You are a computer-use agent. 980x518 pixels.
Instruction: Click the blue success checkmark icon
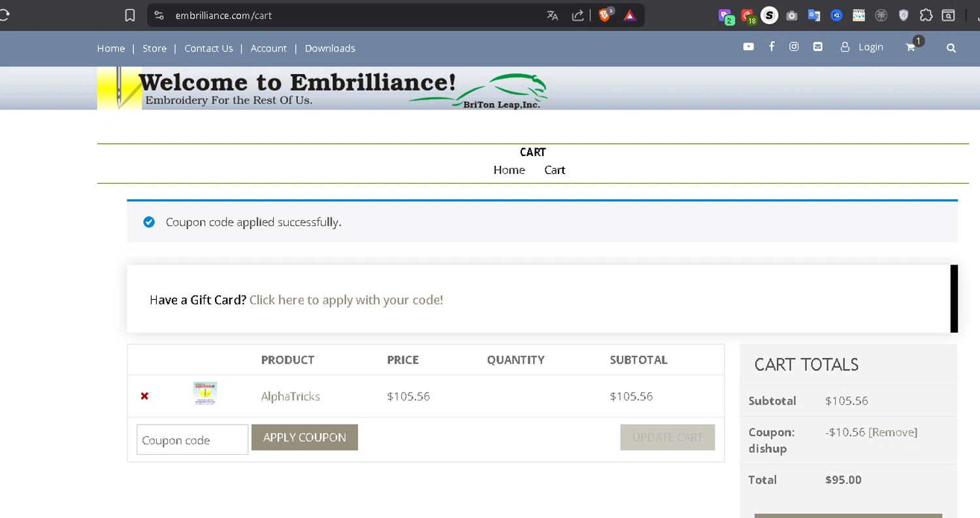coord(149,222)
